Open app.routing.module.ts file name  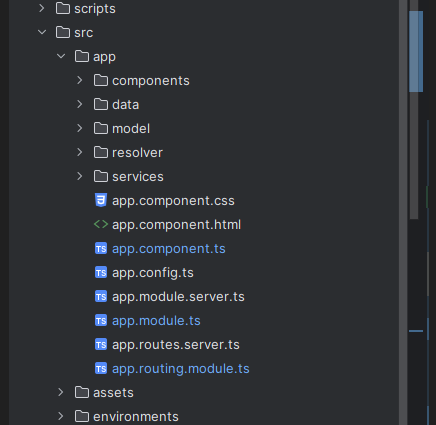[x=181, y=369]
